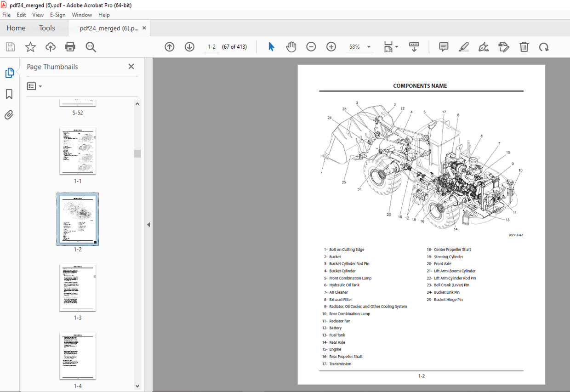Image resolution: width=570 pixels, height=392 pixels.
Task: Expand the page display fit dropdown
Action: (396, 46)
